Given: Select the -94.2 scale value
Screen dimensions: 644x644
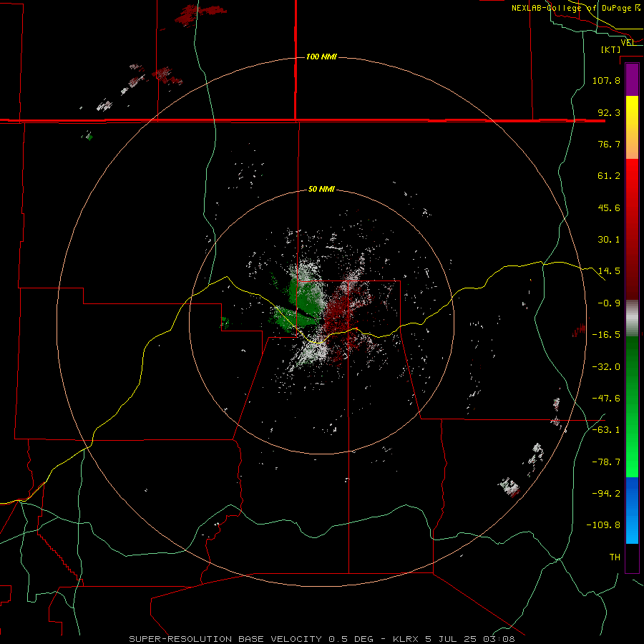Looking at the screenshot, I should coord(606,494).
